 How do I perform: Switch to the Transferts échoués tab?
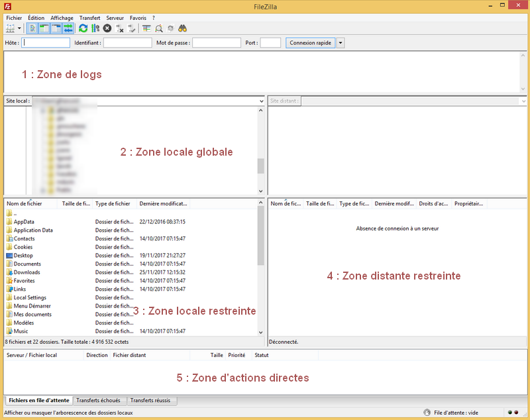coord(101,400)
